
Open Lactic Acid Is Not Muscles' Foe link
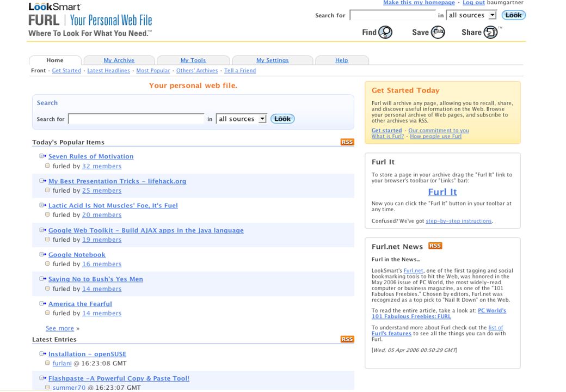[x=113, y=205]
